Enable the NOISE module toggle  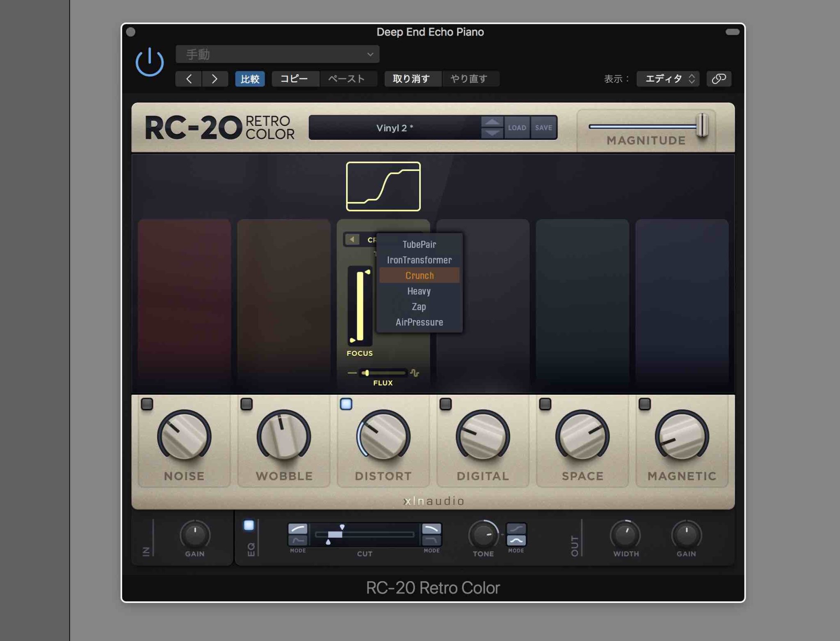pos(148,404)
